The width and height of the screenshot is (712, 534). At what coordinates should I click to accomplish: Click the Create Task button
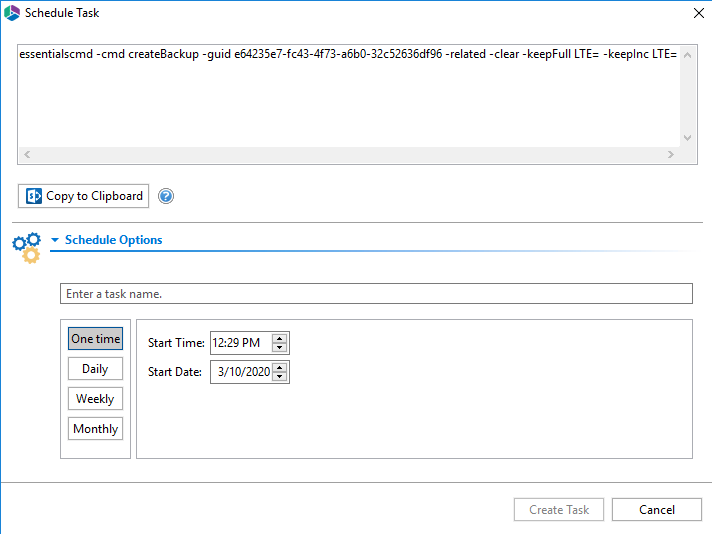(559, 510)
